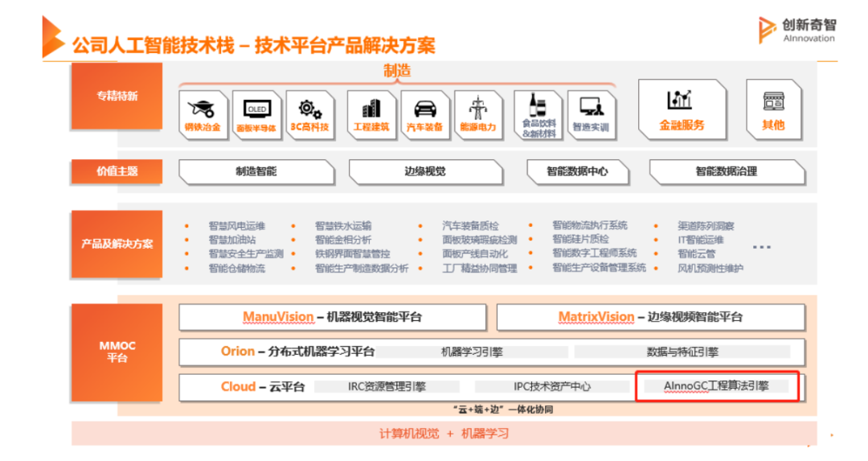868x461 pixels.
Task: Click the 汽车装备质检 bullet item
Action: (470, 225)
